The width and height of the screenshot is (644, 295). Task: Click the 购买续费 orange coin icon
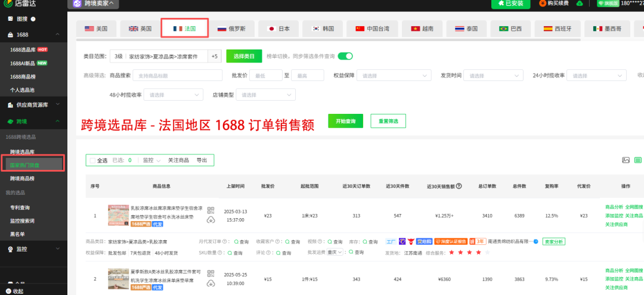[x=543, y=4]
